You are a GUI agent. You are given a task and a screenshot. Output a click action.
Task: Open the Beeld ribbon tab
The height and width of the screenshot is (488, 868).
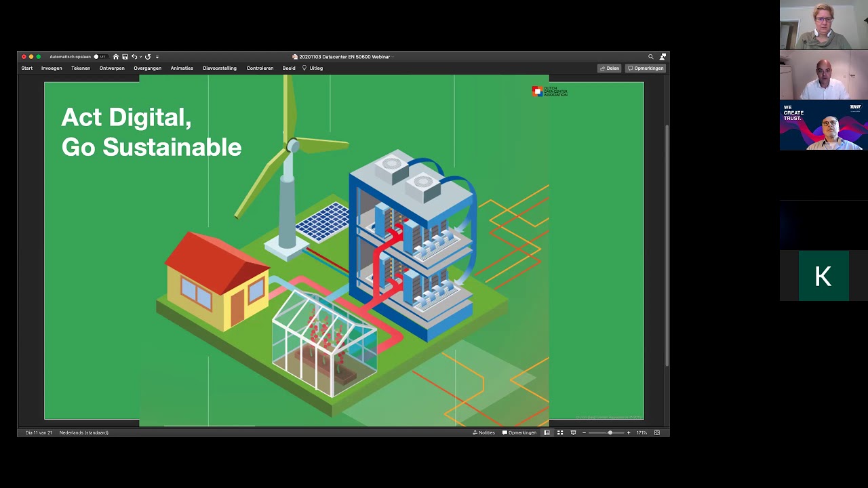pos(289,68)
